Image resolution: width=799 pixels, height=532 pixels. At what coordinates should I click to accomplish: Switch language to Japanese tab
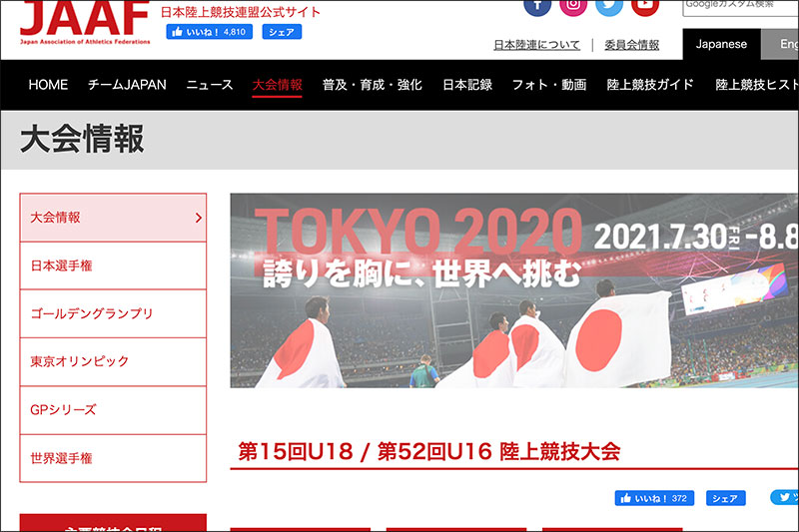[721, 45]
